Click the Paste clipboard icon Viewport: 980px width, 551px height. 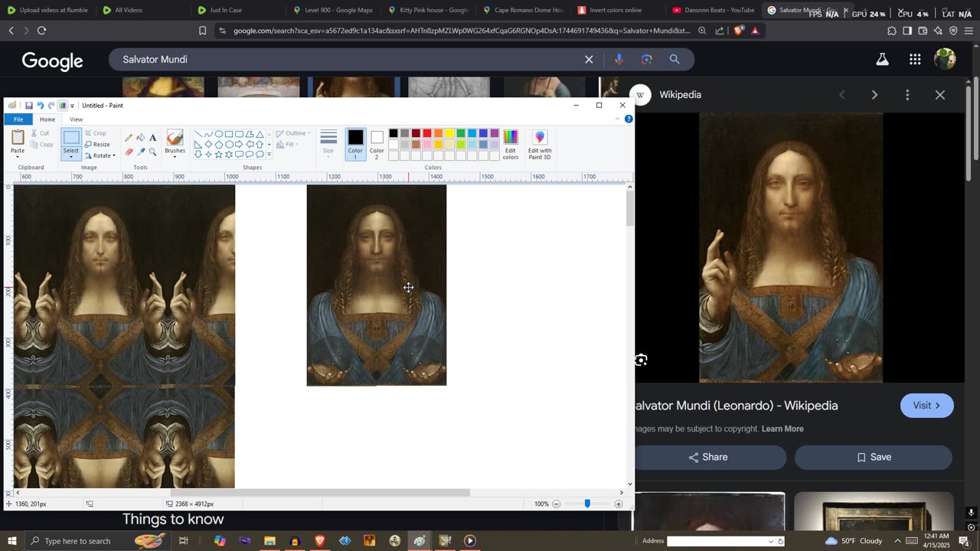[x=18, y=137]
